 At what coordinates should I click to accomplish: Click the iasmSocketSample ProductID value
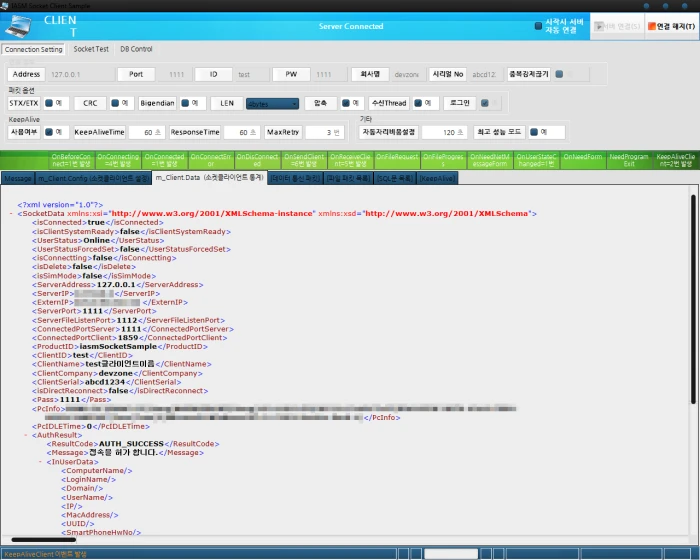tap(118, 347)
